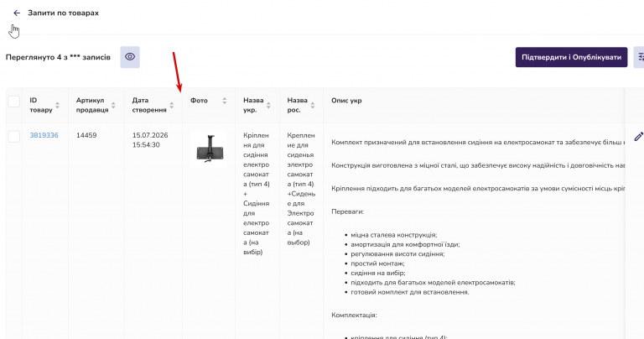
Task: Sort by Артикул продавця column arrows
Action: pos(113,105)
